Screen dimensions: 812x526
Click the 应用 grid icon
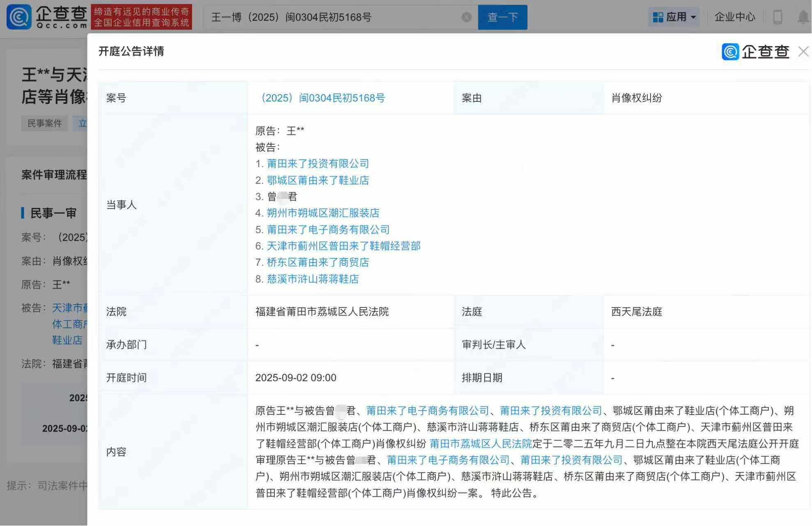click(x=658, y=17)
